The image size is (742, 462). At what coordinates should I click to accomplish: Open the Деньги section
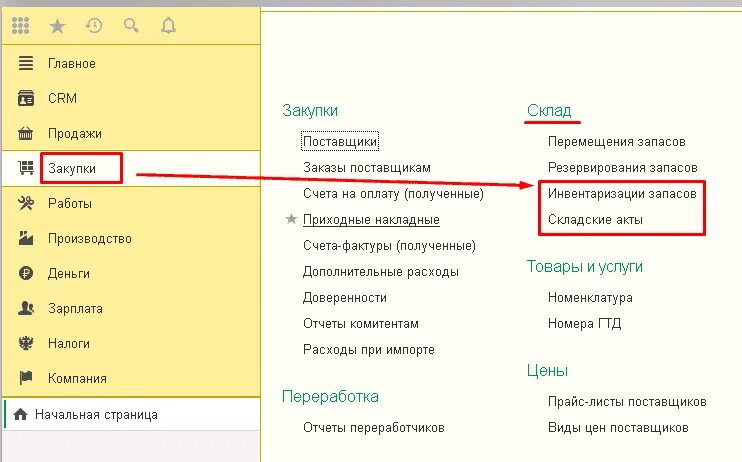pyautogui.click(x=69, y=274)
